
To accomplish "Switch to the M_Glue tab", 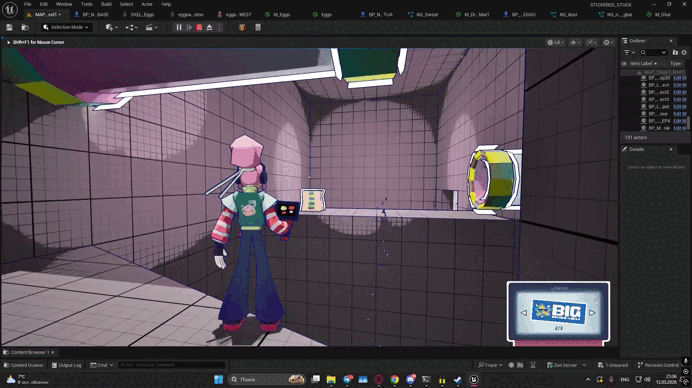I will [658, 15].
